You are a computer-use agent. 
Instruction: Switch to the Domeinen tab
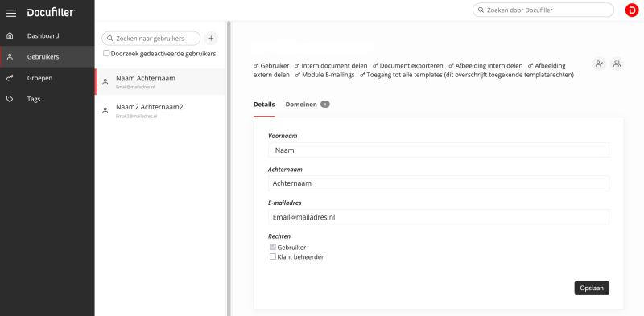click(301, 105)
